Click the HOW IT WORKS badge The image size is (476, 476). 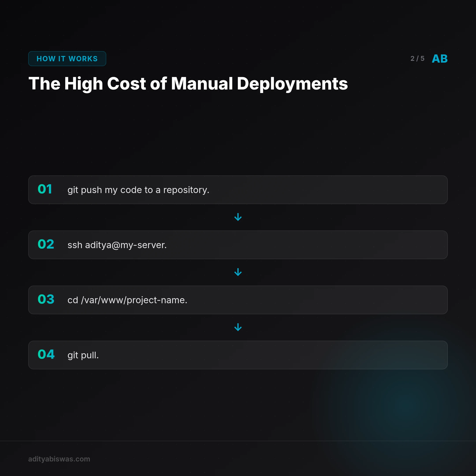coord(67,59)
